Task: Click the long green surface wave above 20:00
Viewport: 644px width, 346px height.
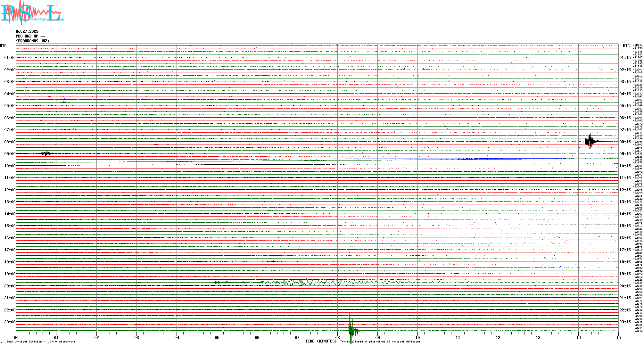Action: (x=320, y=282)
